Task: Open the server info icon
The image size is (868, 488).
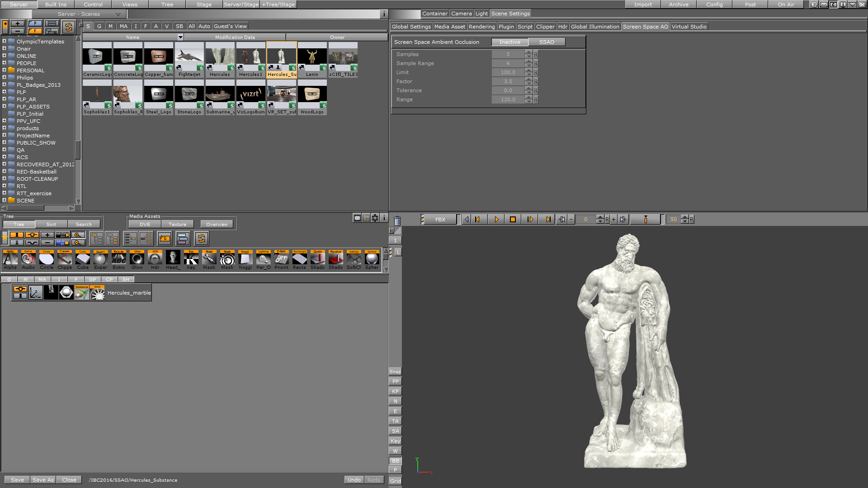Action: coord(384,14)
